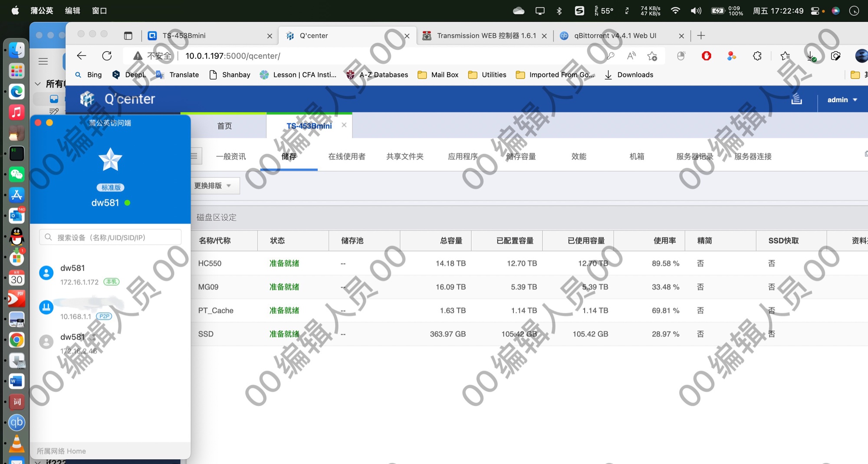868x464 pixels.
Task: Open Music app from the dock
Action: click(x=16, y=113)
